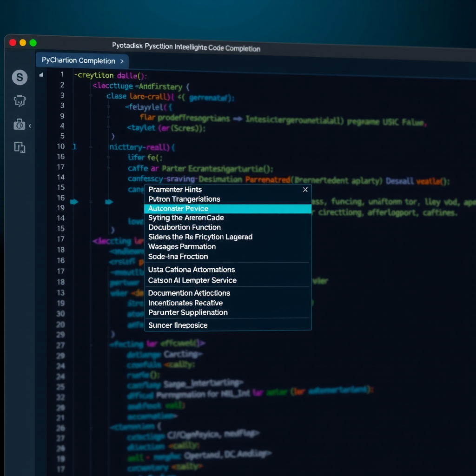This screenshot has width=476, height=476.
Task: Click the '1' annotation badge beside line 10
Action: [74, 146]
